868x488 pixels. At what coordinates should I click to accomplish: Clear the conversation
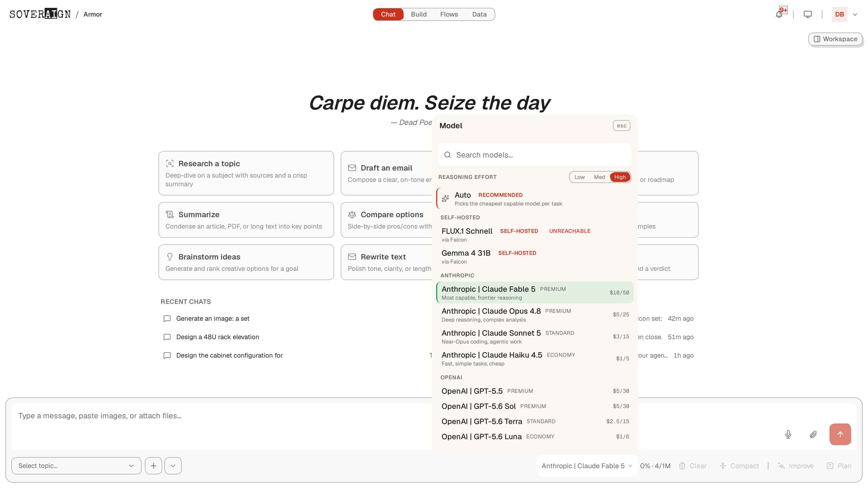pos(693,466)
